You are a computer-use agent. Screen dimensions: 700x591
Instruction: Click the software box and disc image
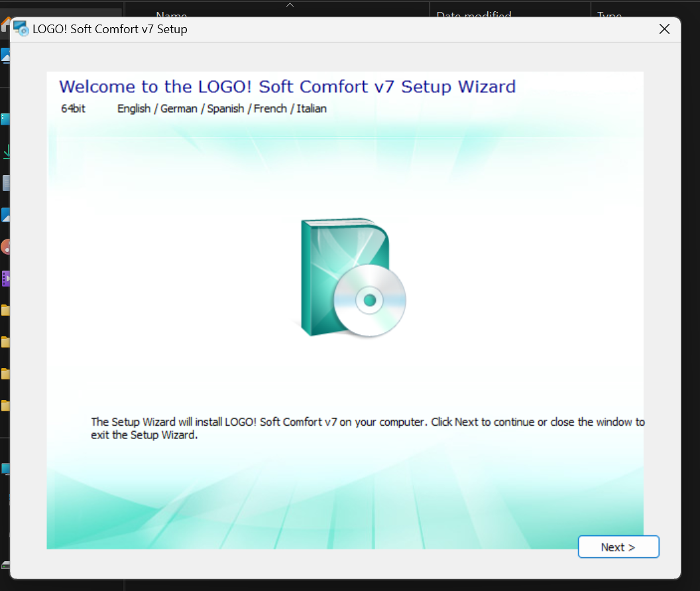click(353, 277)
